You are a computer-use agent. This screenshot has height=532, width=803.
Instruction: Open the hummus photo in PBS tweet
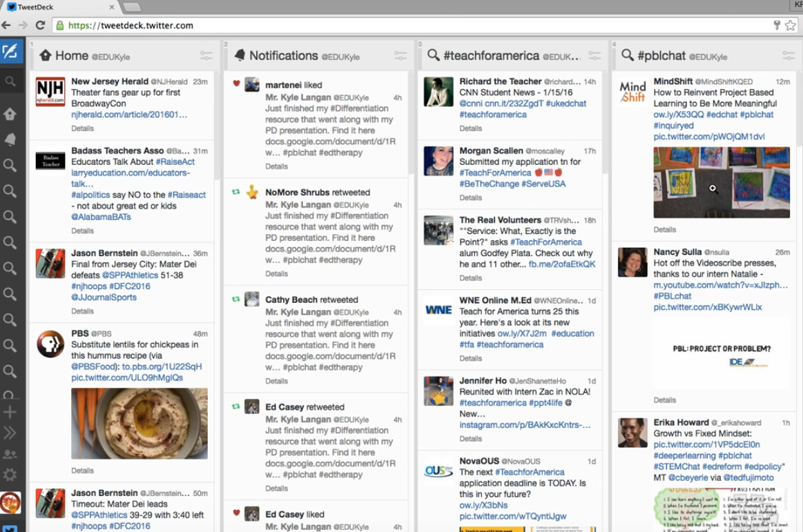139,424
